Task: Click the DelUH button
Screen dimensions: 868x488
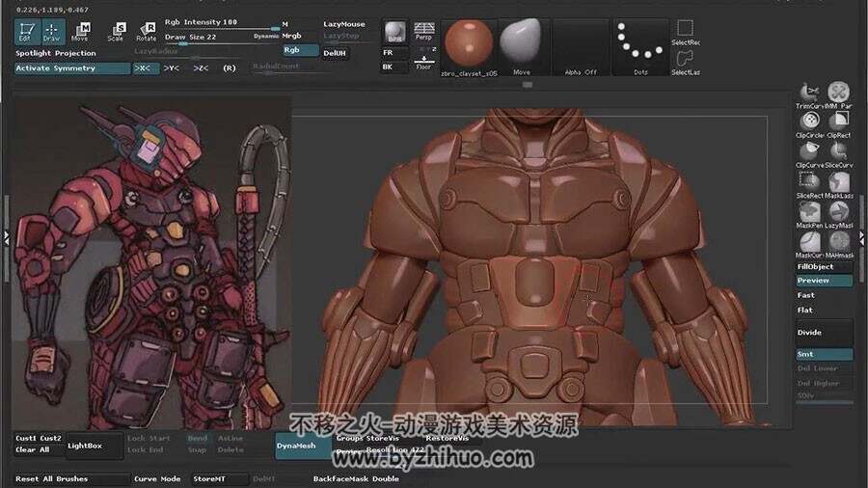Action: (x=336, y=53)
